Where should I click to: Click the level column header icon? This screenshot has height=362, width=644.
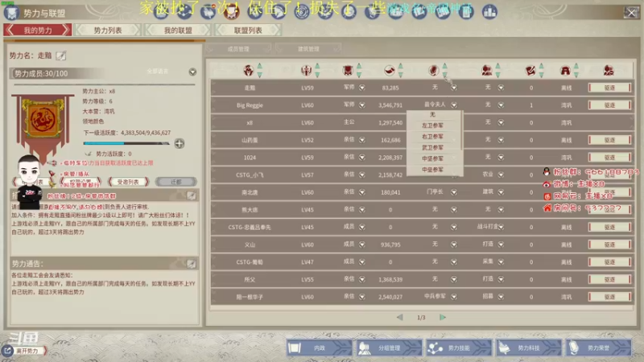coord(307,71)
